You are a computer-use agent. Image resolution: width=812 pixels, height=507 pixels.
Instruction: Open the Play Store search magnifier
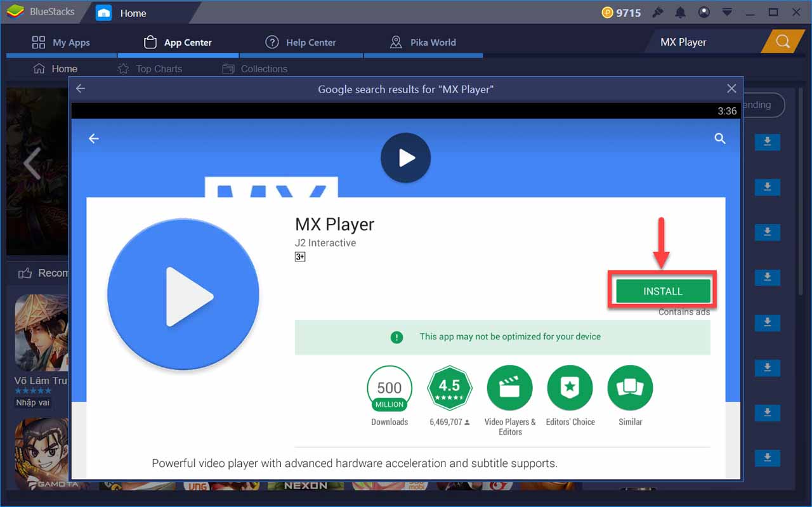(x=720, y=138)
